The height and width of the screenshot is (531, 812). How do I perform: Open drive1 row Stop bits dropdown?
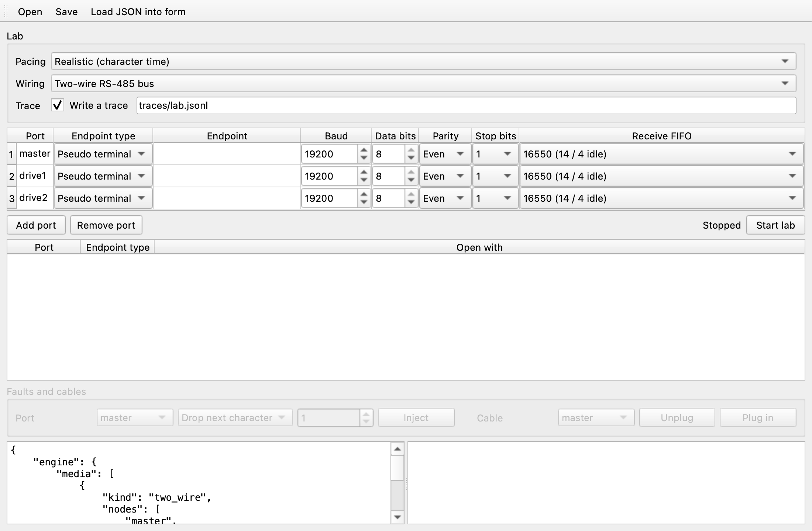coord(495,176)
